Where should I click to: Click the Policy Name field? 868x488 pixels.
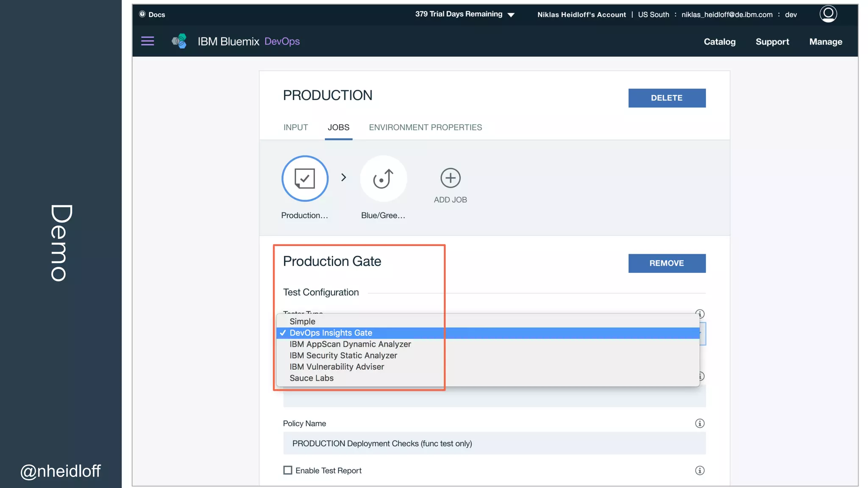point(494,443)
